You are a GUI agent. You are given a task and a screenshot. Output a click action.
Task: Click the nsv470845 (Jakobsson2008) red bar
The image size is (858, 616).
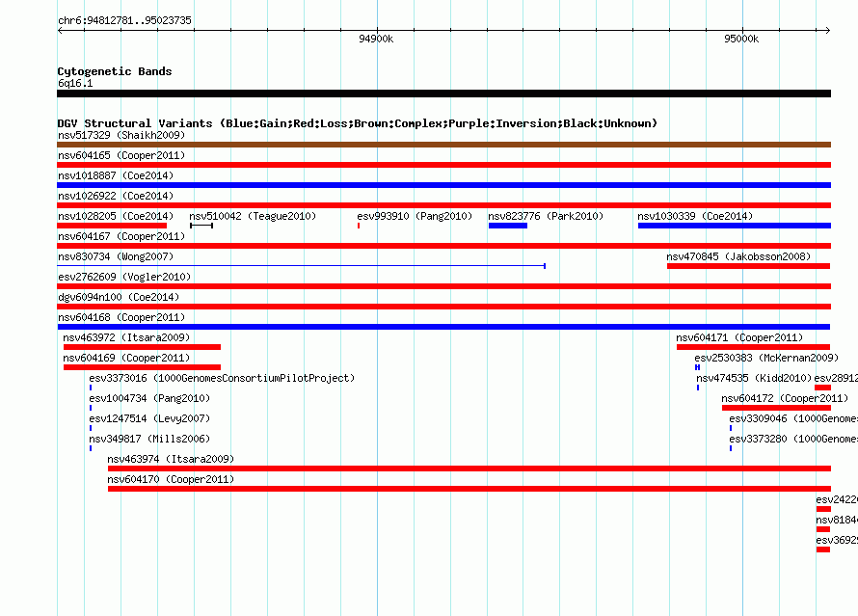pos(748,266)
